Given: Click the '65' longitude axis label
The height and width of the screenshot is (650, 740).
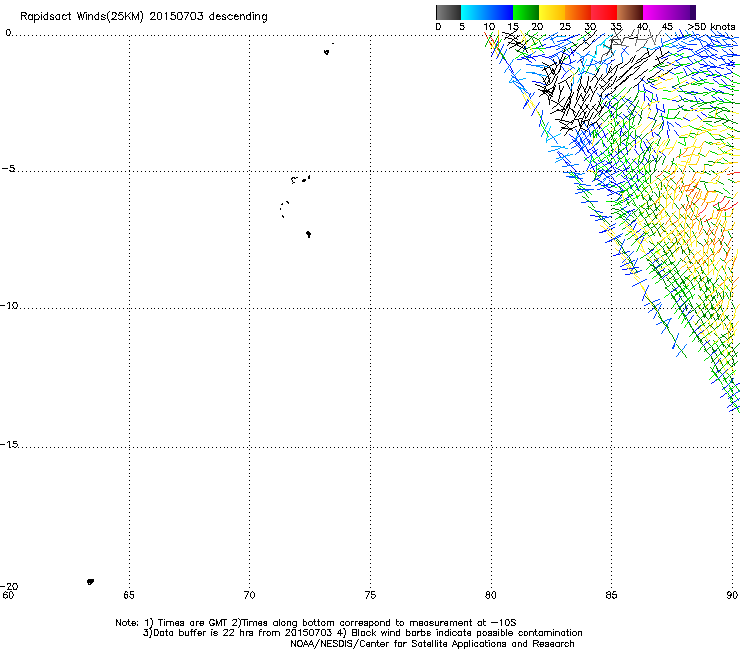Looking at the screenshot, I should tap(129, 595).
